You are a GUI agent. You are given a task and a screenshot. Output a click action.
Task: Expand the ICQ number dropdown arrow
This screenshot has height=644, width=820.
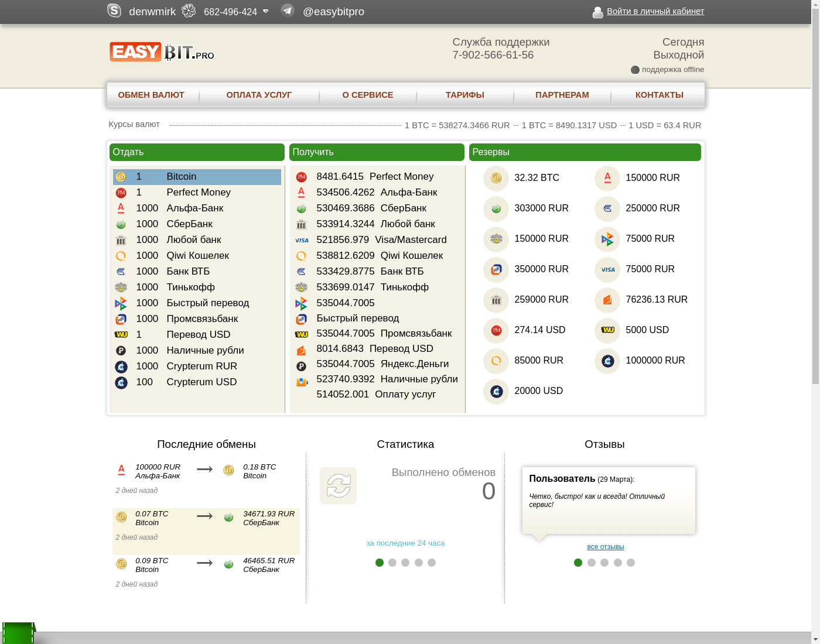pos(265,11)
